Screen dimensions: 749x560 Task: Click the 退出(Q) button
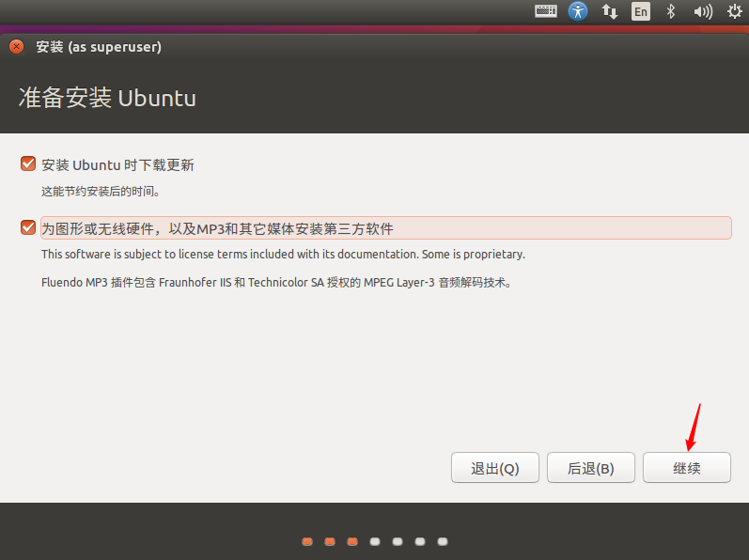click(495, 468)
